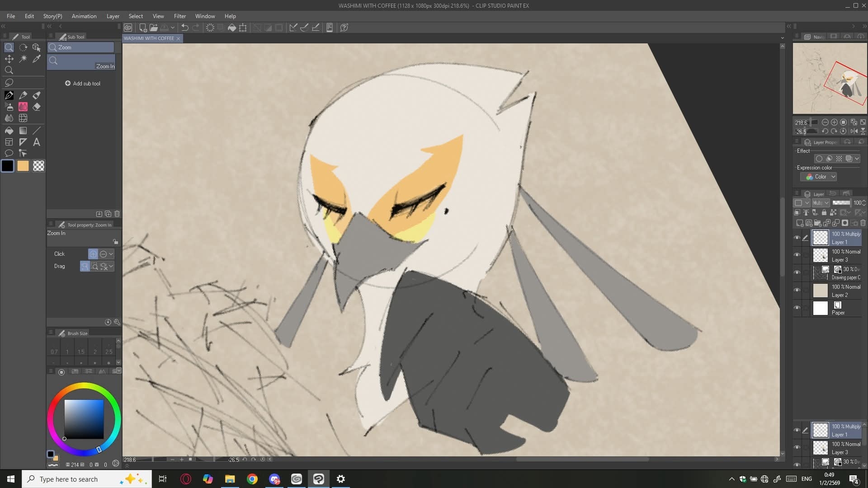This screenshot has width=868, height=488.
Task: Open the Filter menu
Action: [179, 16]
